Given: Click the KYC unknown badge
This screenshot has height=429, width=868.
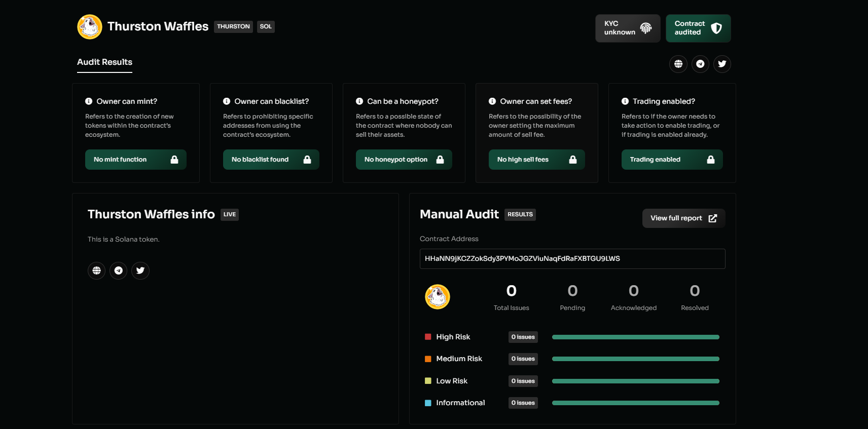Looking at the screenshot, I should [627, 28].
